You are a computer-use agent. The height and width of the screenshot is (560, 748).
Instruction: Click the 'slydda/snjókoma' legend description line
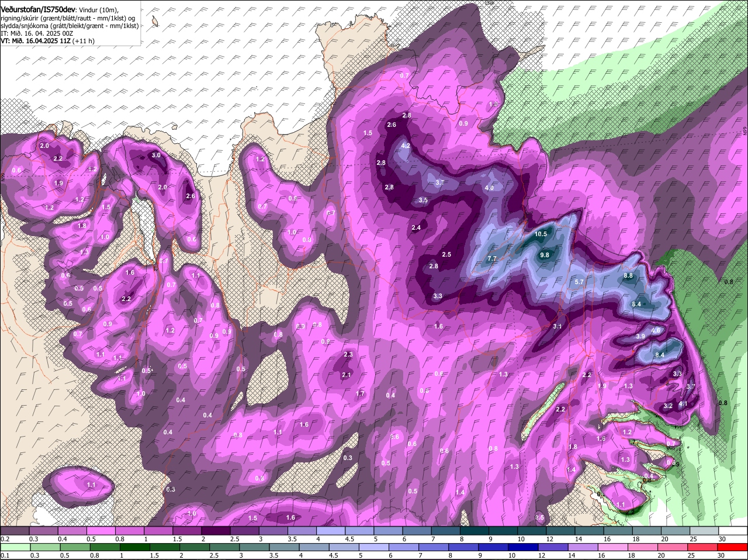[69, 26]
